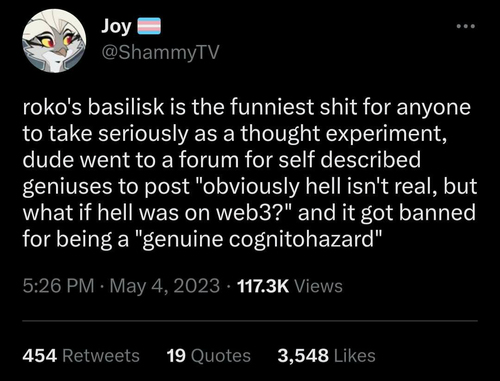Click Joy's owl character profile avatar
This screenshot has width=500, height=381.
[54, 41]
